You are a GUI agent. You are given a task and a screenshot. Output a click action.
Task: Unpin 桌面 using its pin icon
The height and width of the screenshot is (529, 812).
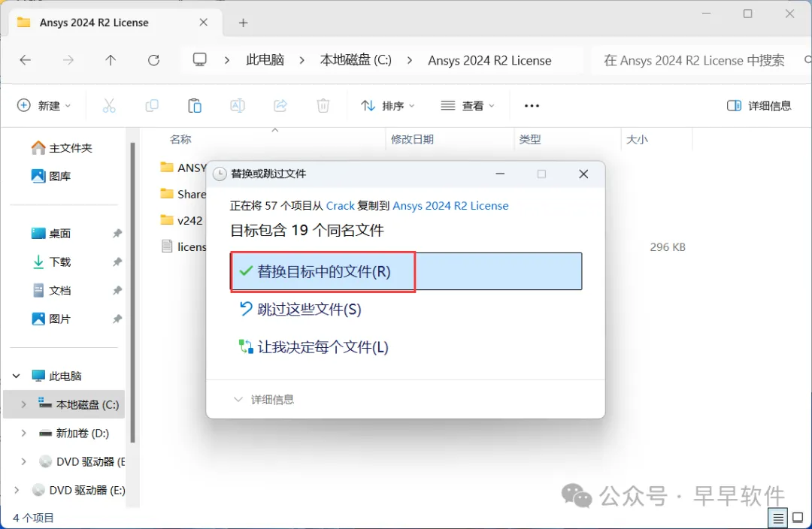pyautogui.click(x=117, y=234)
